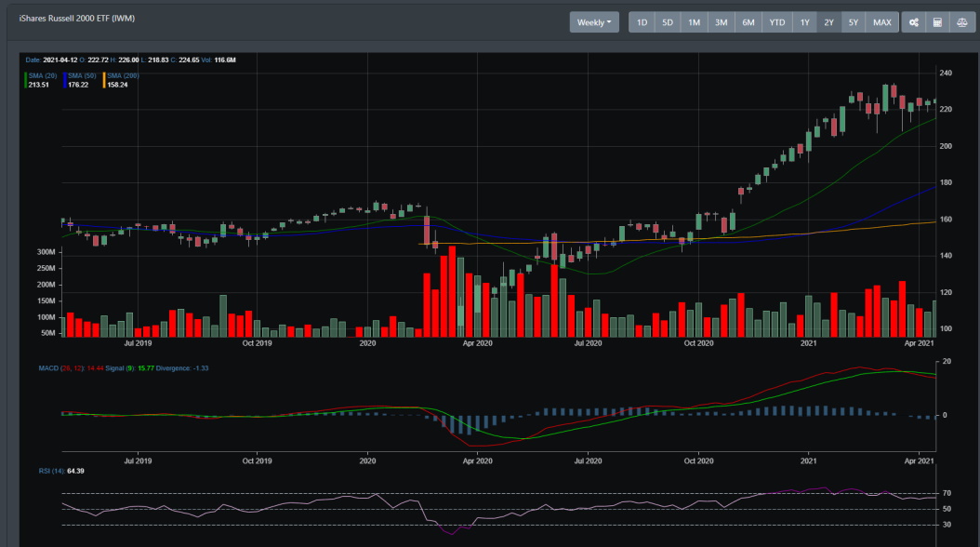The width and height of the screenshot is (980, 547).
Task: Click the blue SMA (50) color bar
Action: [x=64, y=80]
